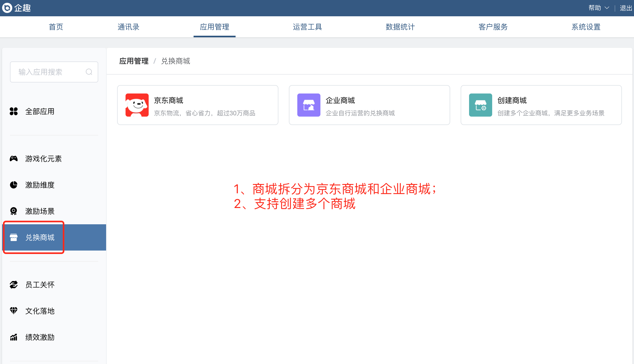Go to 系统设置 tab

(x=586, y=27)
